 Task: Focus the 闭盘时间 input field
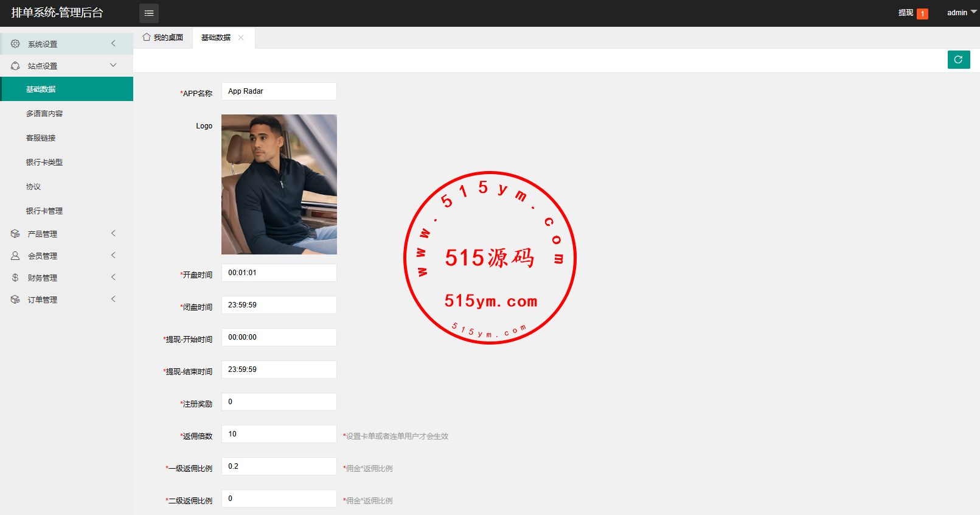pyautogui.click(x=279, y=305)
